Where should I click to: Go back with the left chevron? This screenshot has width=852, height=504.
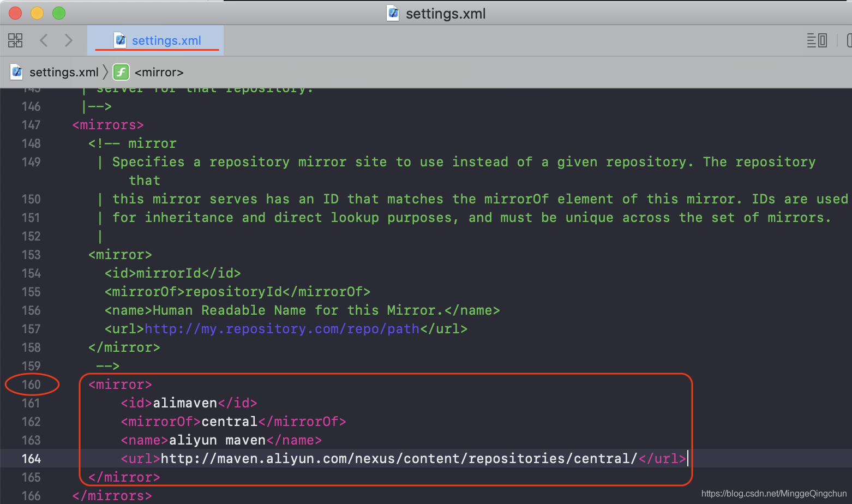coord(44,40)
